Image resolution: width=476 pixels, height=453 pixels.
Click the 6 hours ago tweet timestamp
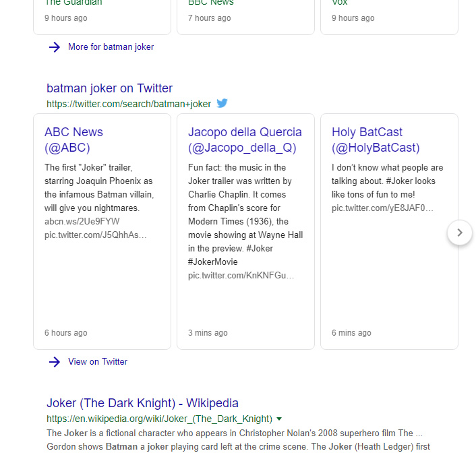(66, 333)
